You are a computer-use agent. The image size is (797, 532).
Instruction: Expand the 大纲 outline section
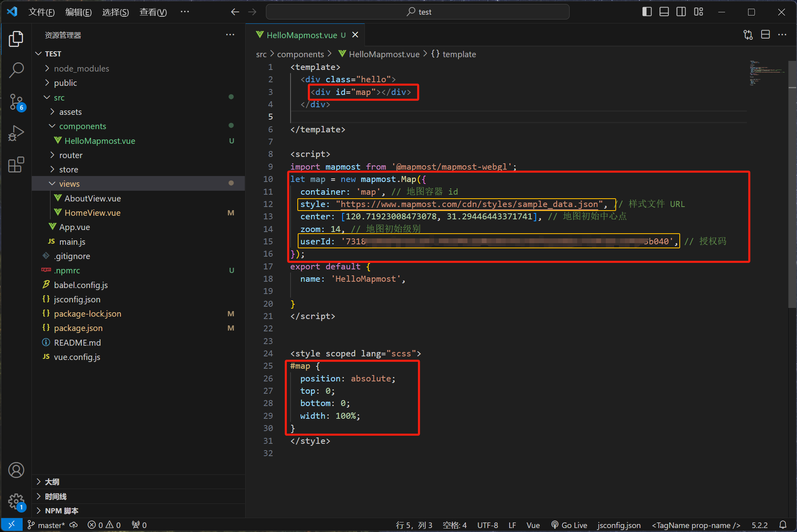[138, 482]
